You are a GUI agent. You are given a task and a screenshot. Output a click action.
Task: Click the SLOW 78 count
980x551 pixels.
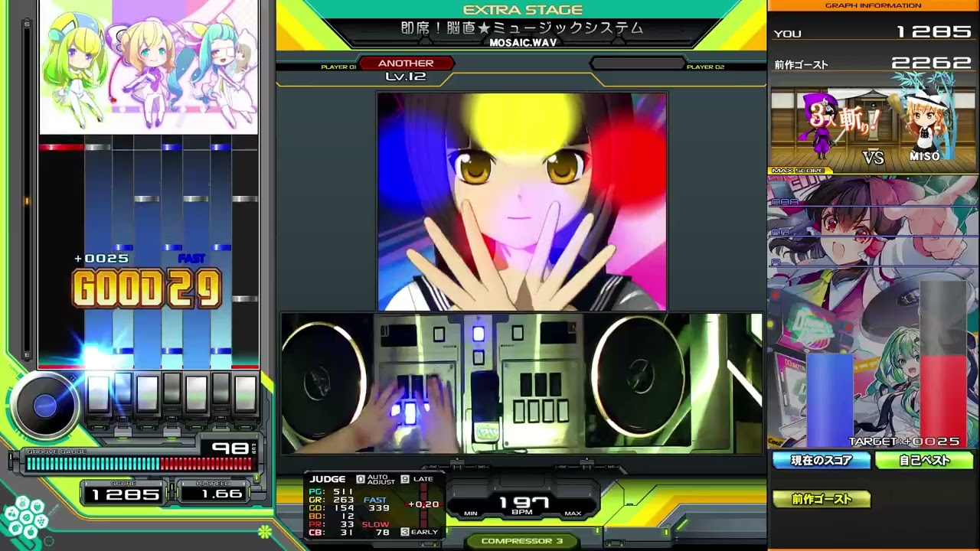click(376, 528)
